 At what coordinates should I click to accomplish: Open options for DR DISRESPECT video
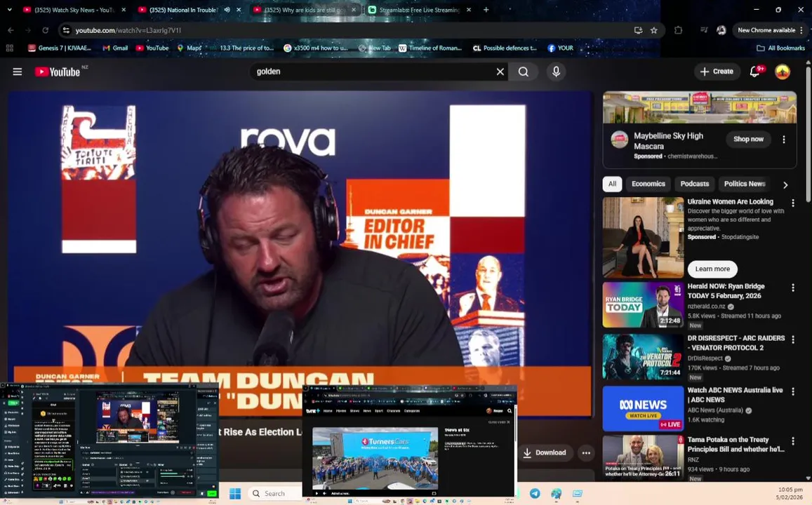click(x=792, y=339)
